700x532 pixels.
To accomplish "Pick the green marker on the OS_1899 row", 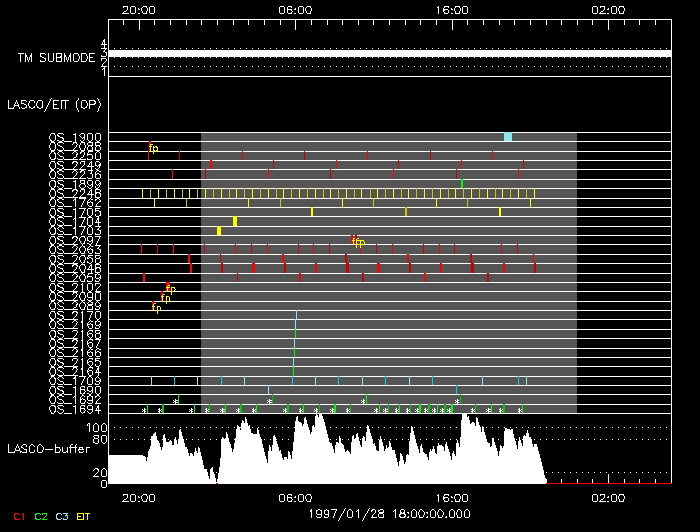I will (462, 183).
